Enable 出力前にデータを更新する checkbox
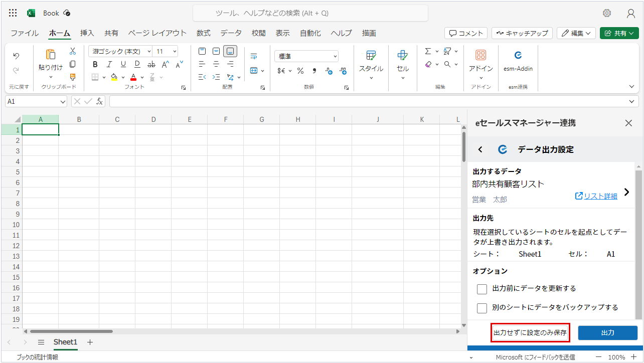Screen dimensions: 644x363 coord(482,289)
